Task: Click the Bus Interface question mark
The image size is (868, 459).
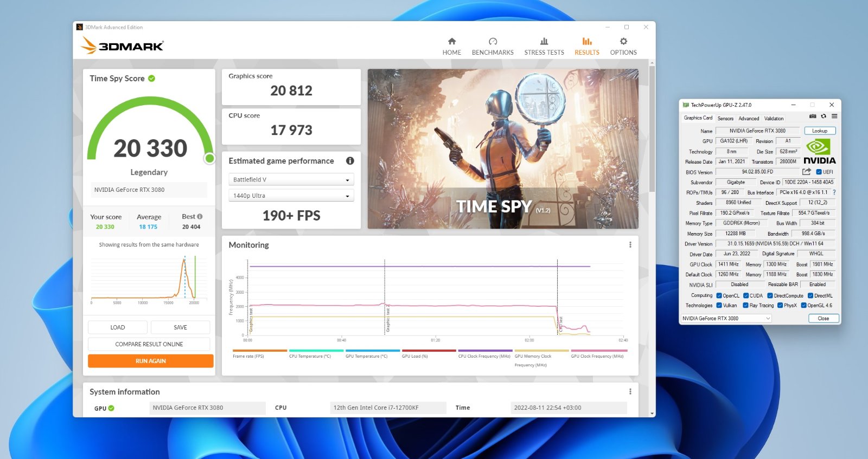Action: [x=834, y=192]
